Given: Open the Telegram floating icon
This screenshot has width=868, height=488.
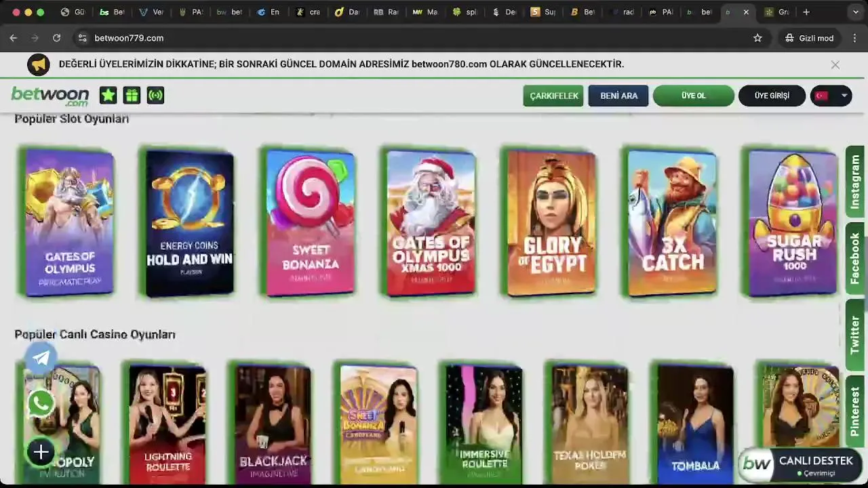Looking at the screenshot, I should click(x=41, y=358).
